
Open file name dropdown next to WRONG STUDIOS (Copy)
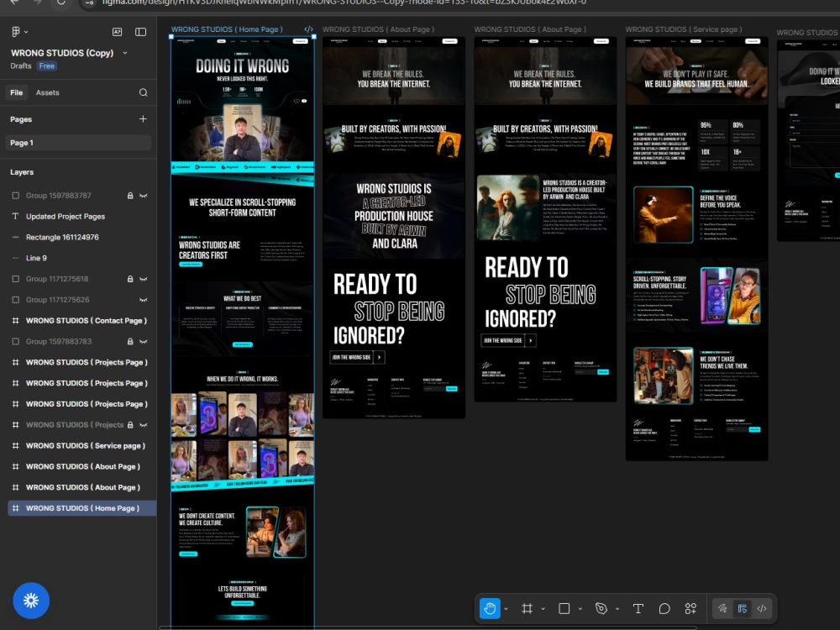click(x=125, y=53)
